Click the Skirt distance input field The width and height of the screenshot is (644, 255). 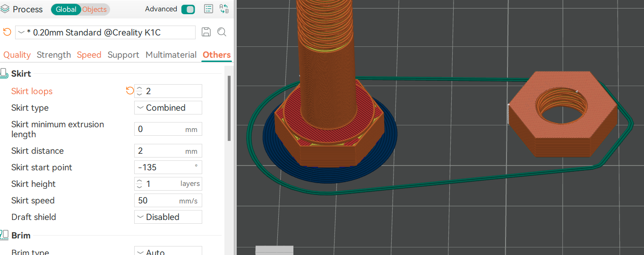(x=161, y=151)
